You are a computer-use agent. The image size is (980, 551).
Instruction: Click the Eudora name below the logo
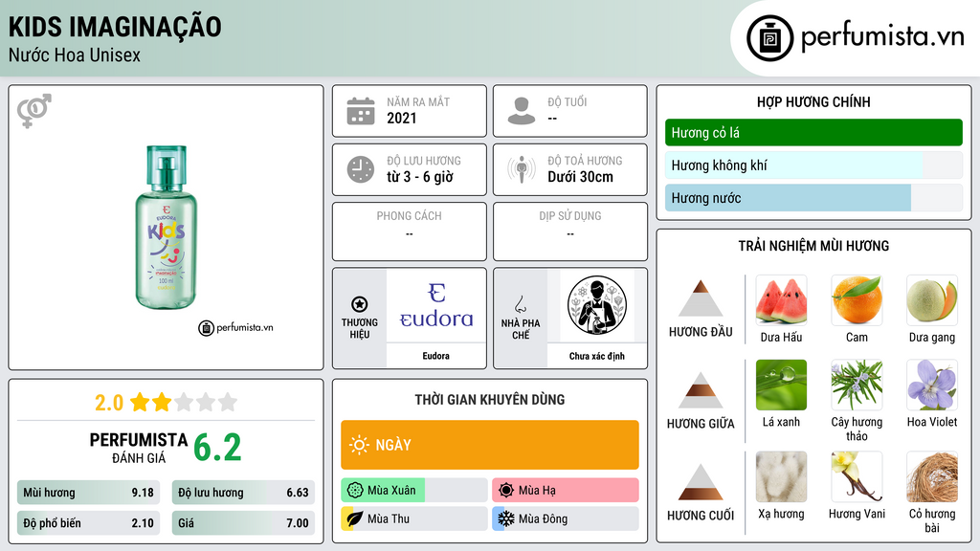436,356
